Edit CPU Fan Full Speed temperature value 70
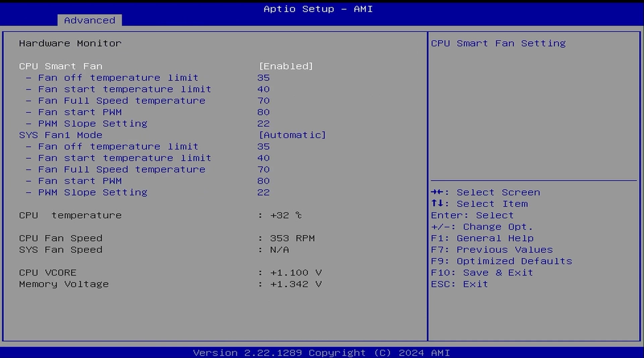This screenshot has height=358, width=644. click(x=264, y=101)
